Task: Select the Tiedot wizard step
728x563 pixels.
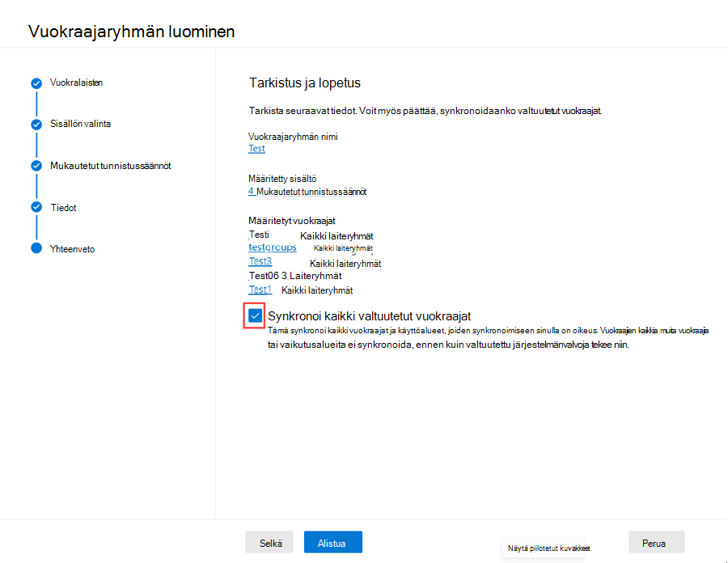Action: (63, 207)
